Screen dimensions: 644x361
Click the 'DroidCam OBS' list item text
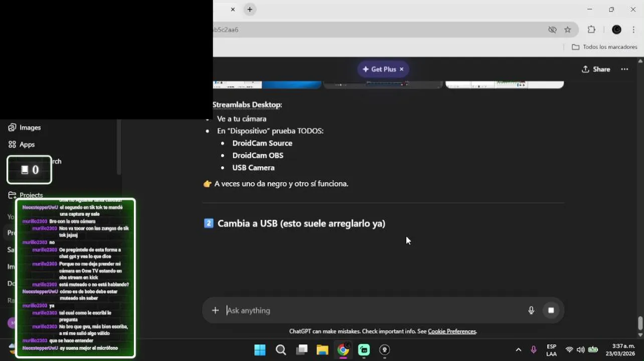pyautogui.click(x=258, y=155)
